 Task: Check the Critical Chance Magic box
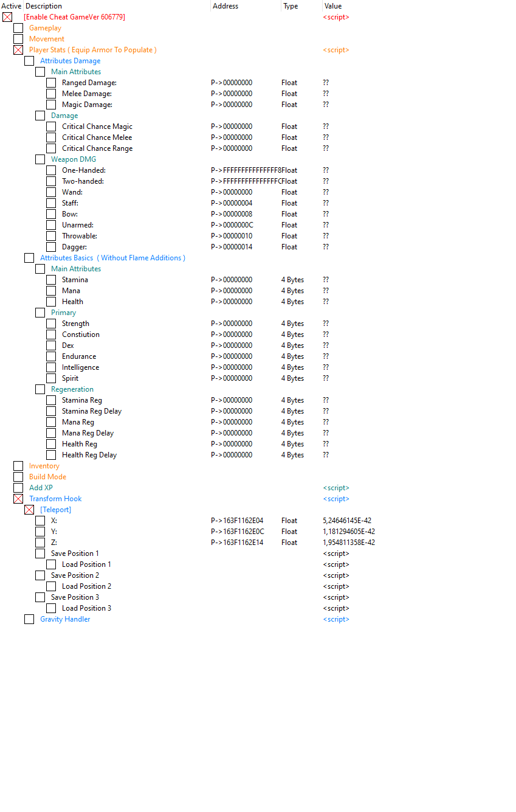pyautogui.click(x=51, y=127)
